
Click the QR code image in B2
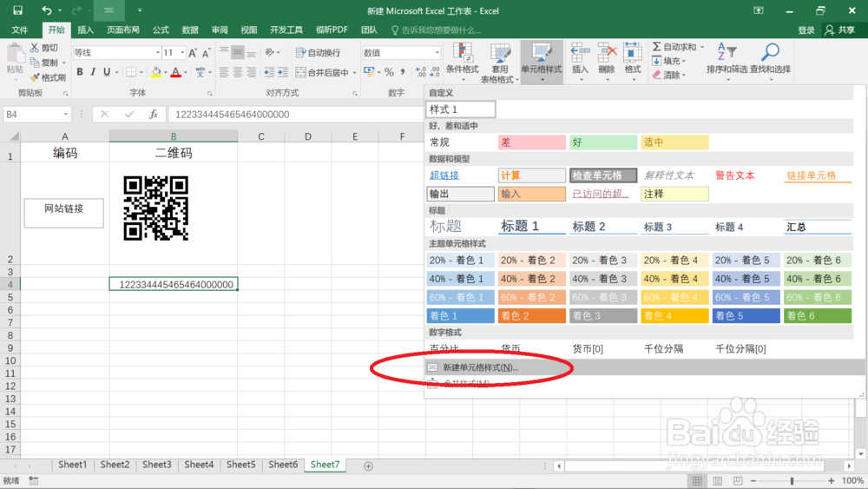click(x=156, y=208)
